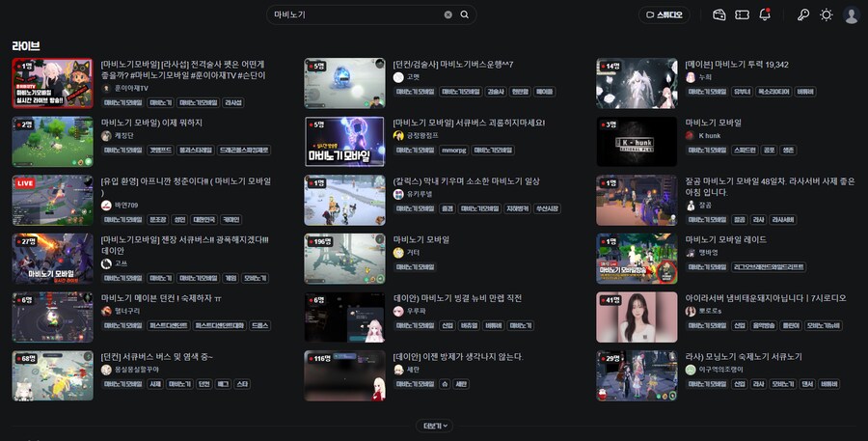The image size is (868, 441).
Task: Open stream '데이안) 마비노기 빙결 뉴비 만렙 직전'
Action: pyautogui.click(x=457, y=298)
